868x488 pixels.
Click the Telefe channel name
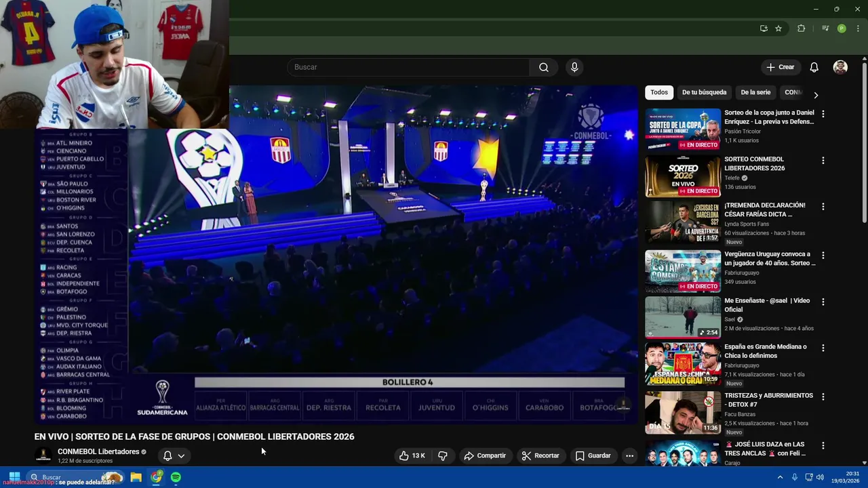(x=732, y=178)
